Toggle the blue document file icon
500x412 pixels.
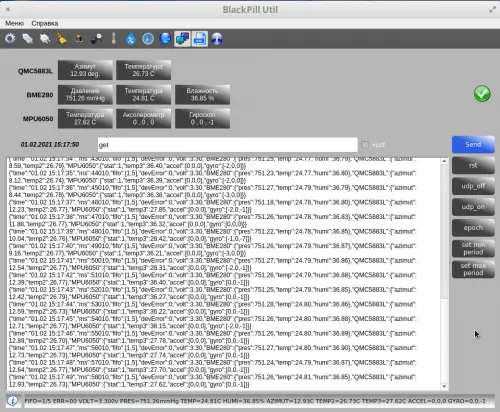point(200,39)
